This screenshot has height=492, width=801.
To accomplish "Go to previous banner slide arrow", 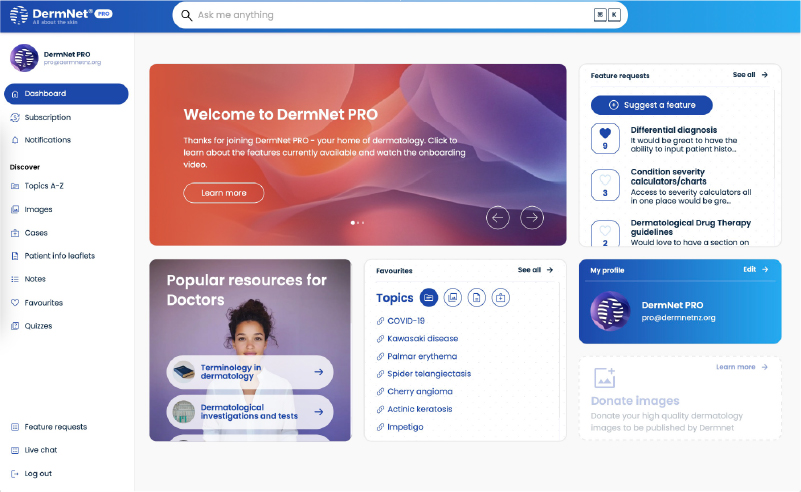I will coord(498,218).
